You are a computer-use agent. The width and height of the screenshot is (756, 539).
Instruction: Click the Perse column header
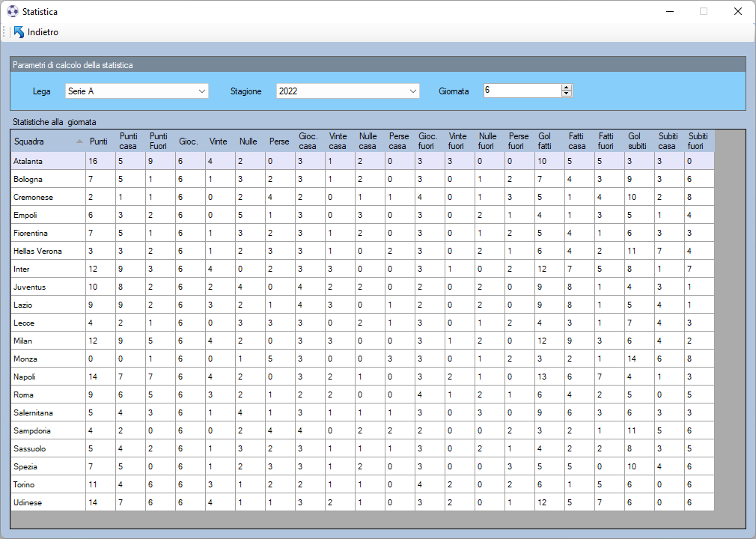280,141
